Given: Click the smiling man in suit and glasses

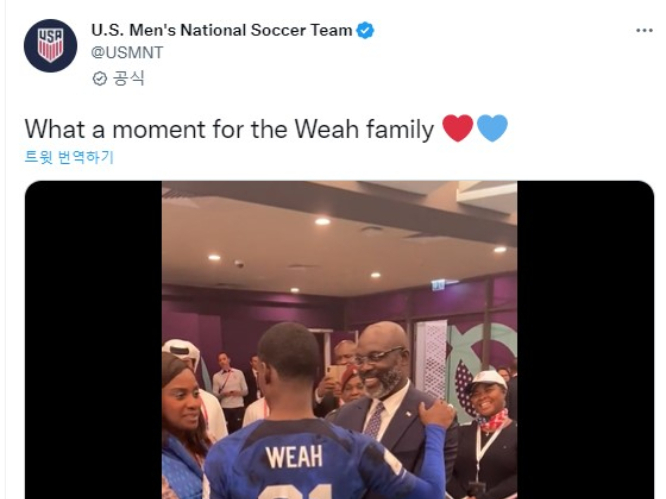Looking at the screenshot, I should click(x=384, y=382).
